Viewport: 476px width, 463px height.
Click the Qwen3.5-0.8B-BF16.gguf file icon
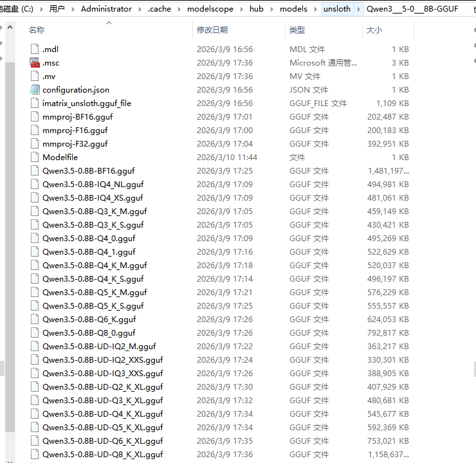(x=35, y=170)
